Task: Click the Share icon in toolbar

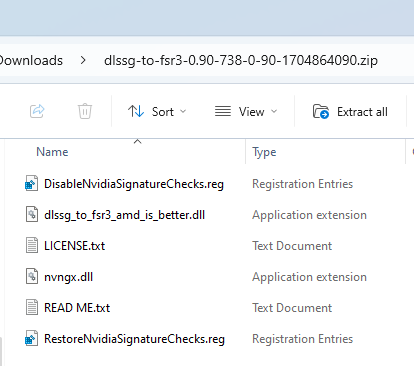Action: pos(37,111)
